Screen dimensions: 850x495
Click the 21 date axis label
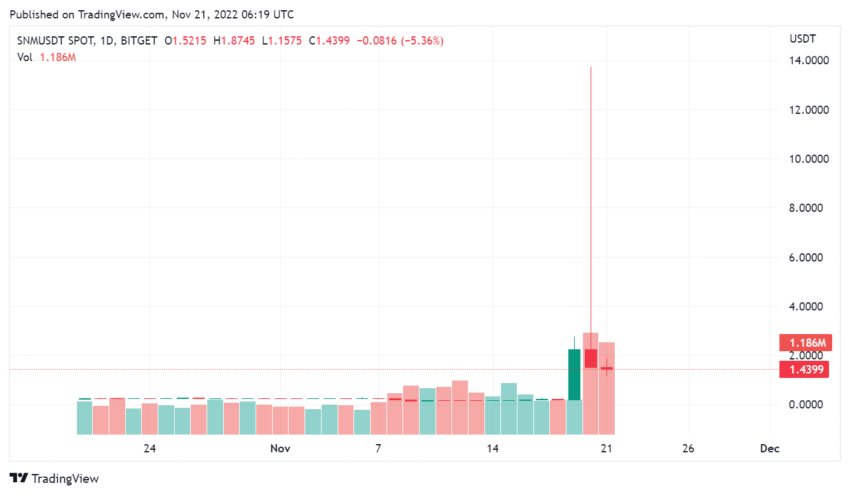606,448
